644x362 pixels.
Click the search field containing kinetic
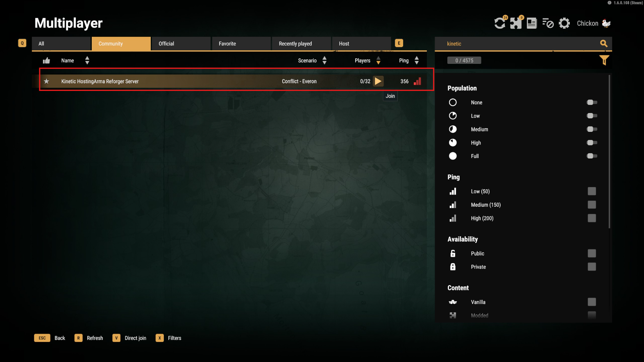point(516,44)
